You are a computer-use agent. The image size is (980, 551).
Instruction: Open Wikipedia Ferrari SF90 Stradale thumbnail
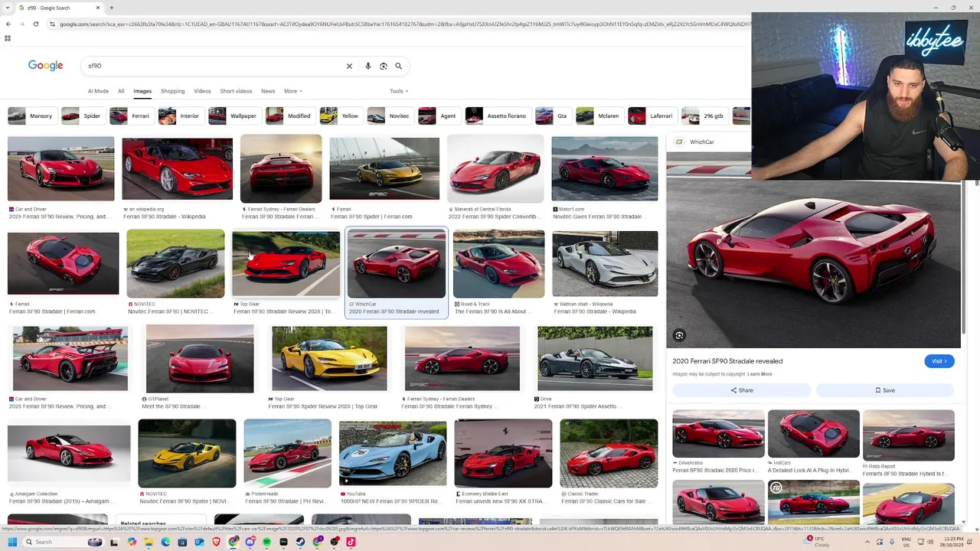tap(177, 169)
